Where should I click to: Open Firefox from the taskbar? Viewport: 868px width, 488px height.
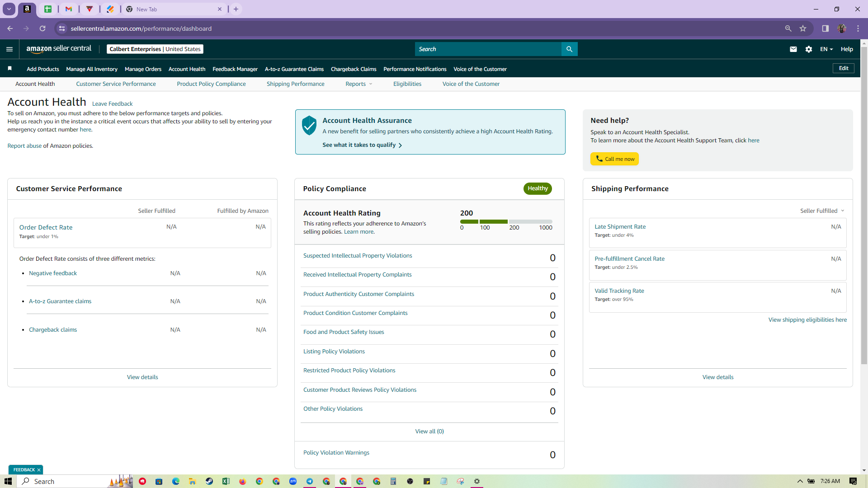(x=242, y=481)
